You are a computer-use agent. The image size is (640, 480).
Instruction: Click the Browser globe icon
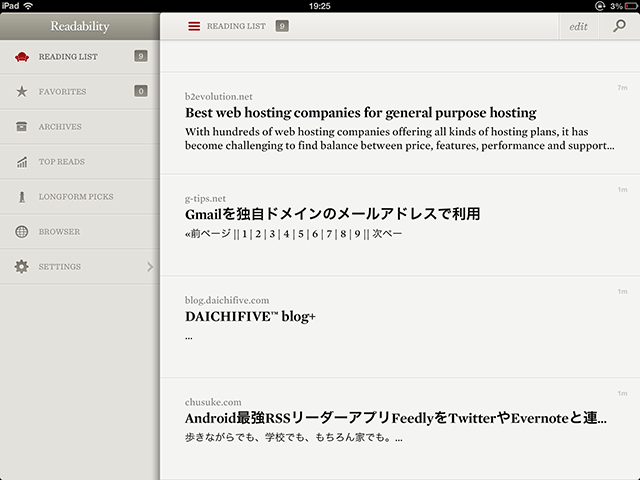pyautogui.click(x=22, y=231)
